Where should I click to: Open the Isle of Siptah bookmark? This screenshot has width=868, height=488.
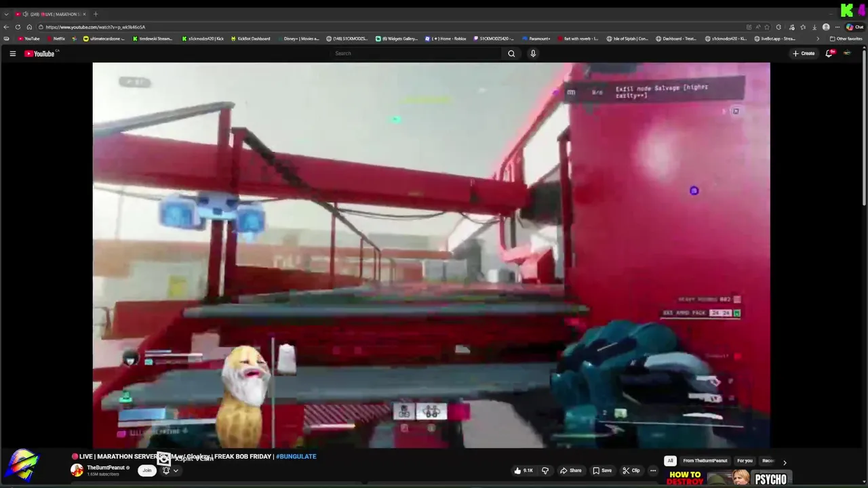(x=627, y=39)
